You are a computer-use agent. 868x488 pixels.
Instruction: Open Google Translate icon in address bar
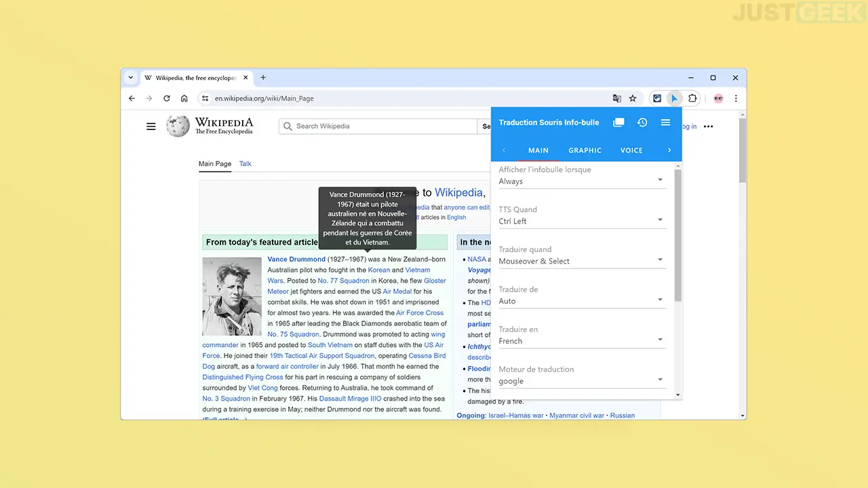tap(616, 98)
